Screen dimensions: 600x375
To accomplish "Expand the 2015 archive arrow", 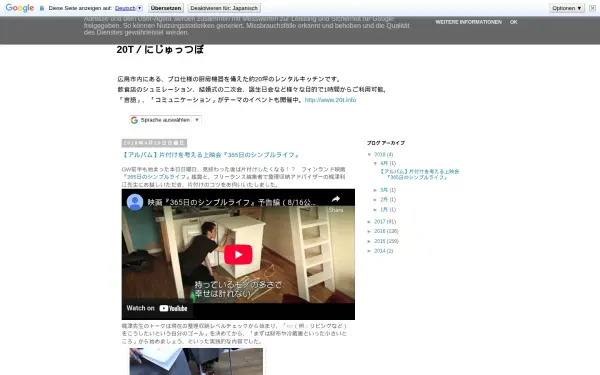I will pos(369,241).
